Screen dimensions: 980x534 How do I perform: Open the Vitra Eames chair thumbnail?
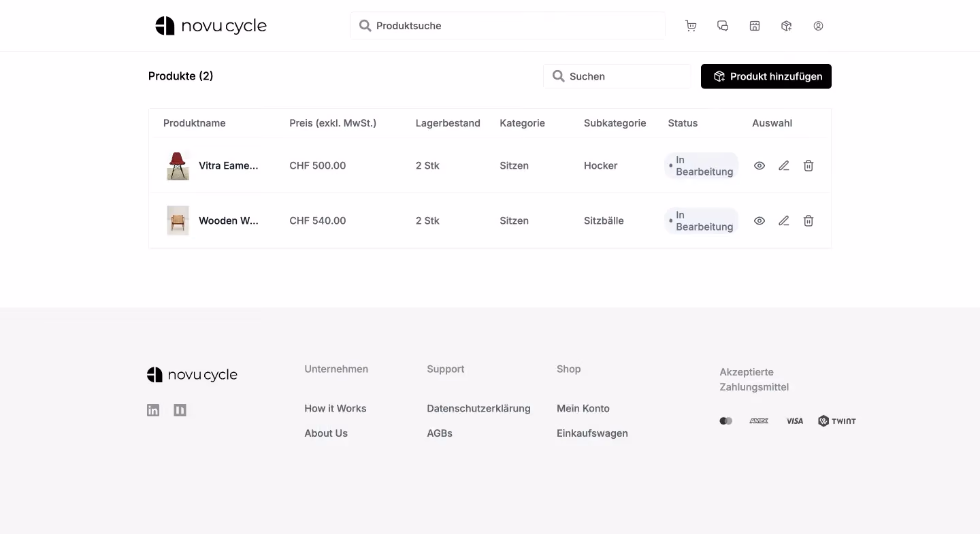point(178,165)
